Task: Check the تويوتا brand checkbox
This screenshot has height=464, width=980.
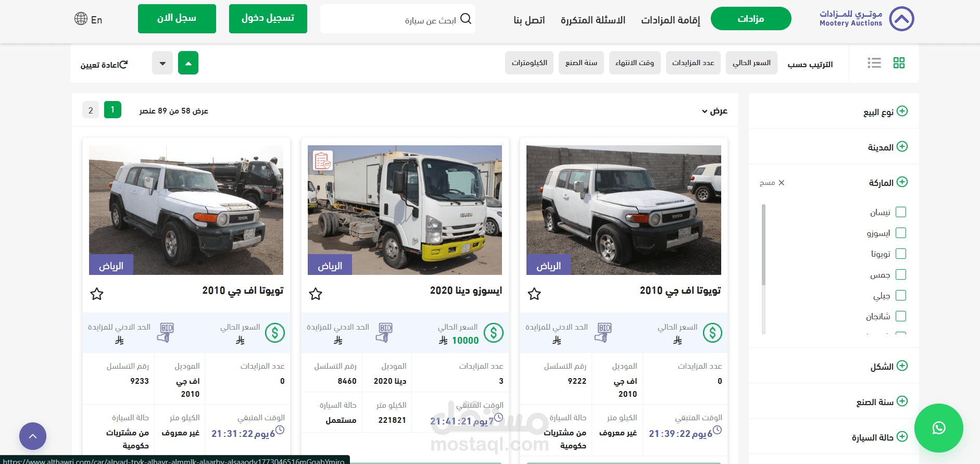Action: click(x=901, y=254)
